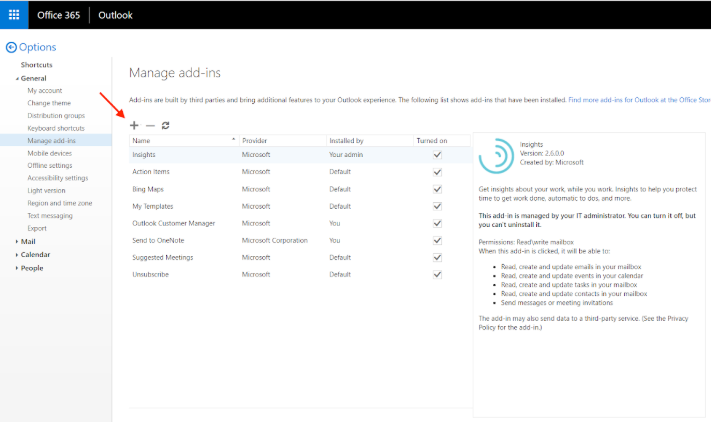
Task: Disable the Bing Maps add-in
Action: [437, 189]
